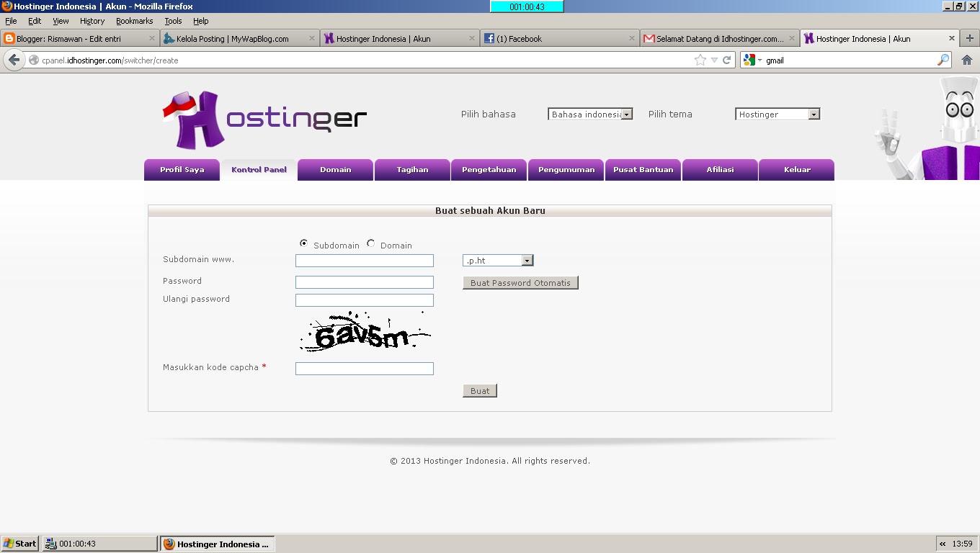This screenshot has height=553, width=980.
Task: Click the site identity globe icon
Action: (x=34, y=60)
